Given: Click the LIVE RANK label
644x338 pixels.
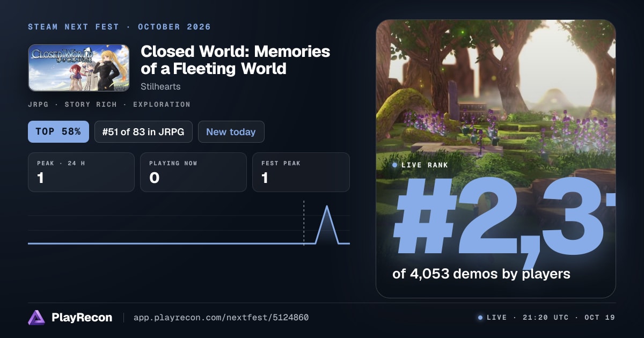Looking at the screenshot, I should [x=425, y=165].
